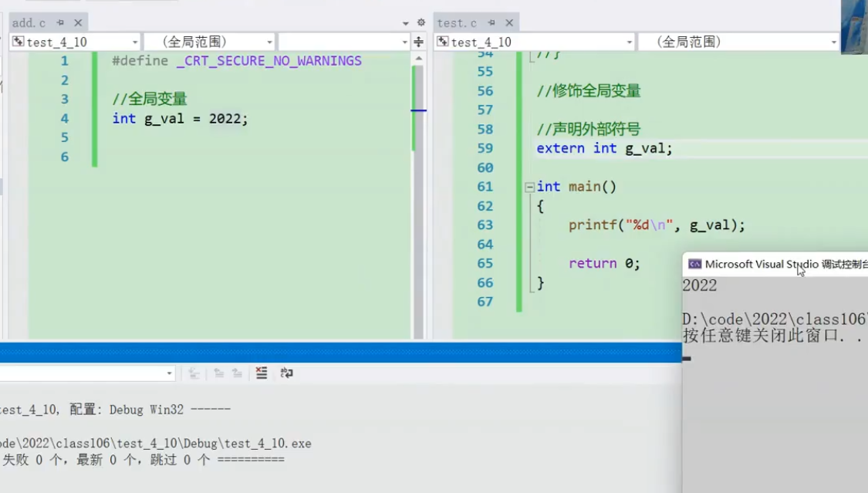Click 'int g_val = 2022;' in add.c
868x493 pixels.
(x=180, y=118)
